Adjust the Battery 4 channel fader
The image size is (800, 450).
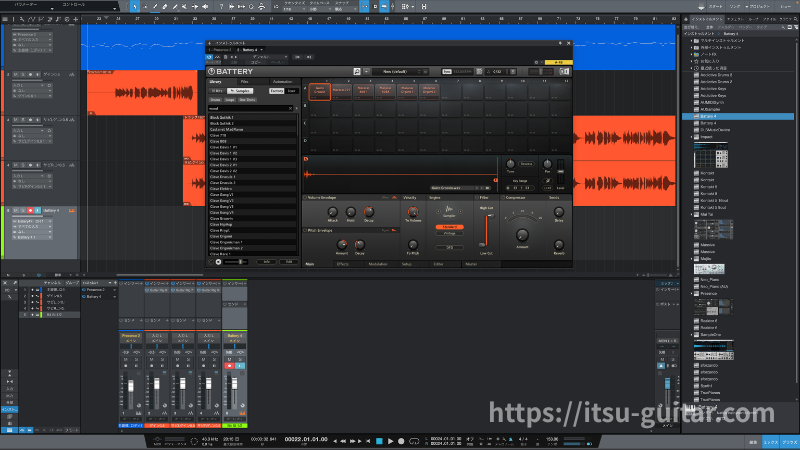pyautogui.click(x=234, y=384)
